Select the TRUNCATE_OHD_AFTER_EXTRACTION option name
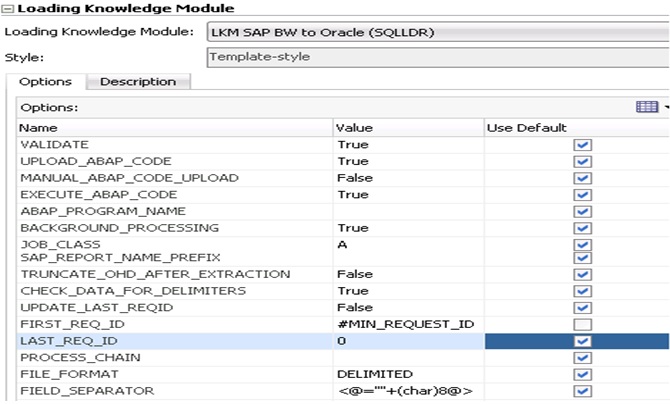This screenshot has height=404, width=670. pos(155,274)
